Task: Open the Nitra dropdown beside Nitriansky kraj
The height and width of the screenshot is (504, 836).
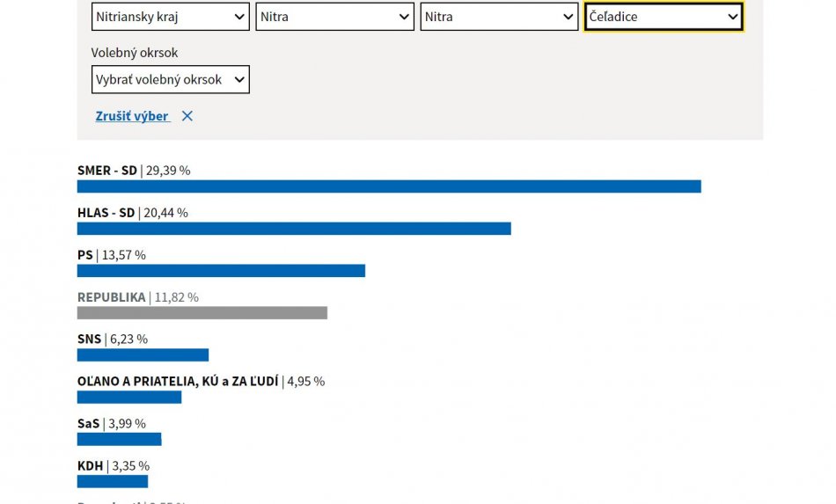Action: point(334,17)
